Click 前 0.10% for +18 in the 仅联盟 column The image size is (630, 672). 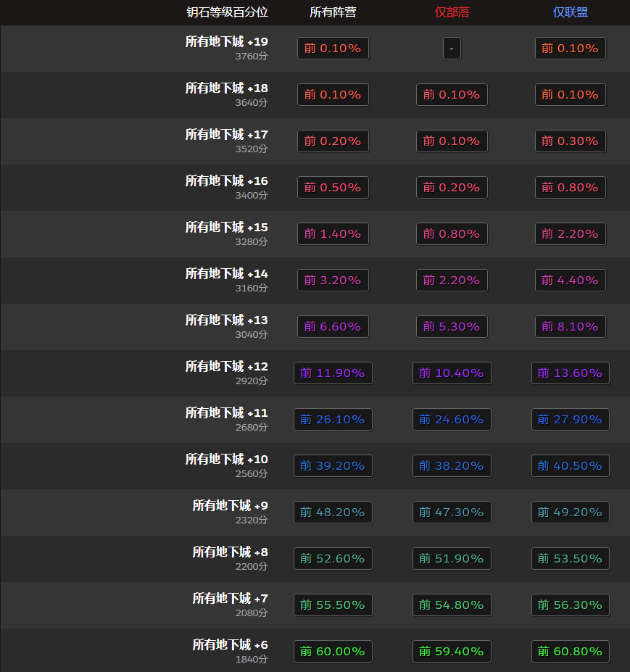coord(571,95)
